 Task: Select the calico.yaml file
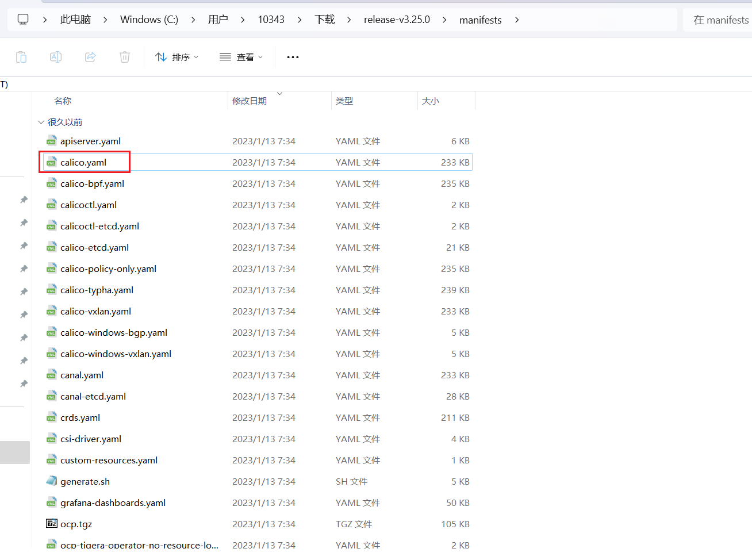(x=258, y=162)
